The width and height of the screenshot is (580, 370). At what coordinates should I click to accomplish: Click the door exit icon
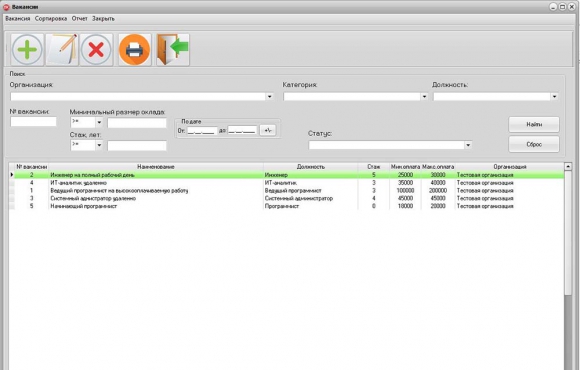point(173,50)
